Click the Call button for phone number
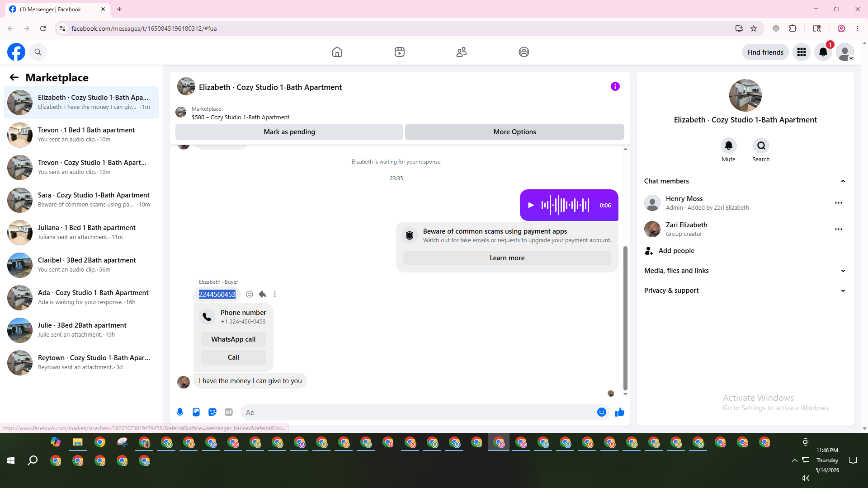This screenshot has height=488, width=868. coord(233,357)
